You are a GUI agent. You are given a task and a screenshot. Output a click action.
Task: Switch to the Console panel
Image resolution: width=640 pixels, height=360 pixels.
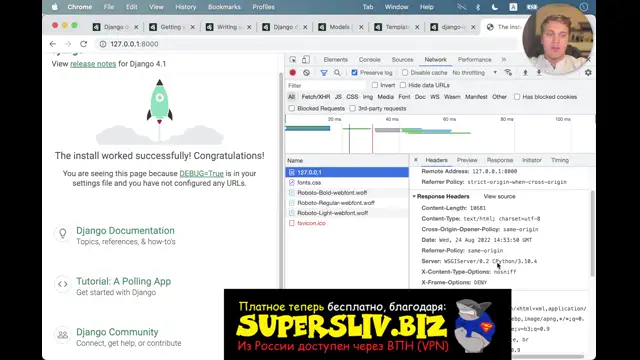[369, 60]
